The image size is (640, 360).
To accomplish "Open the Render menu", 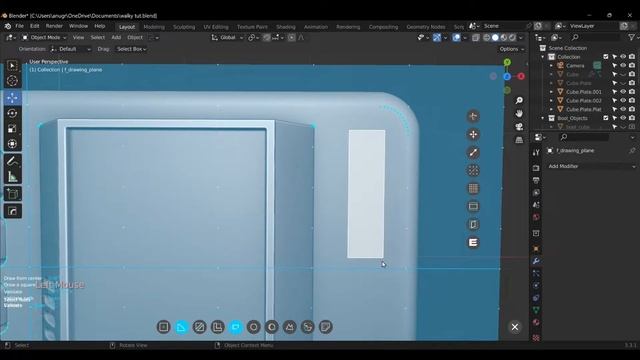I will 54,26.
